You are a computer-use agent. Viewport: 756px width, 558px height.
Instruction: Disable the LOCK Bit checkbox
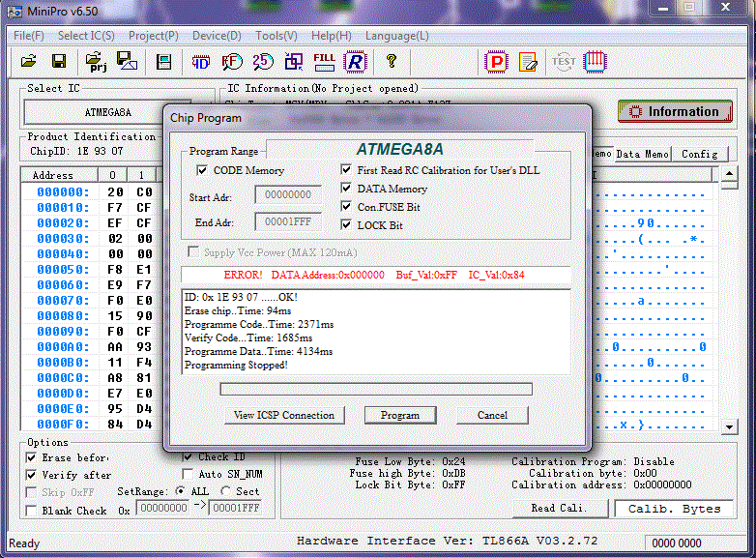(347, 225)
